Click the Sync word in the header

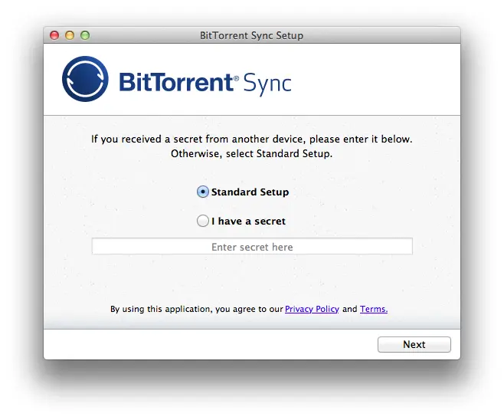[x=267, y=84]
